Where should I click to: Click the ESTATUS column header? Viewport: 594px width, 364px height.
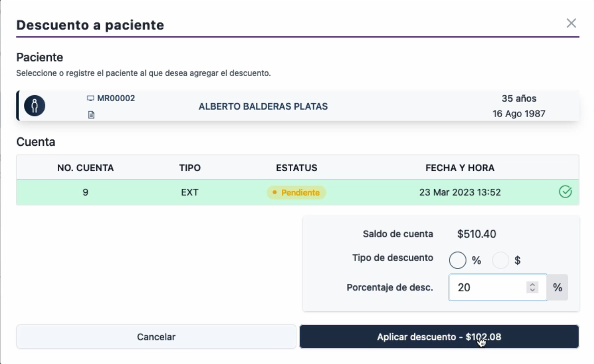[x=296, y=168]
